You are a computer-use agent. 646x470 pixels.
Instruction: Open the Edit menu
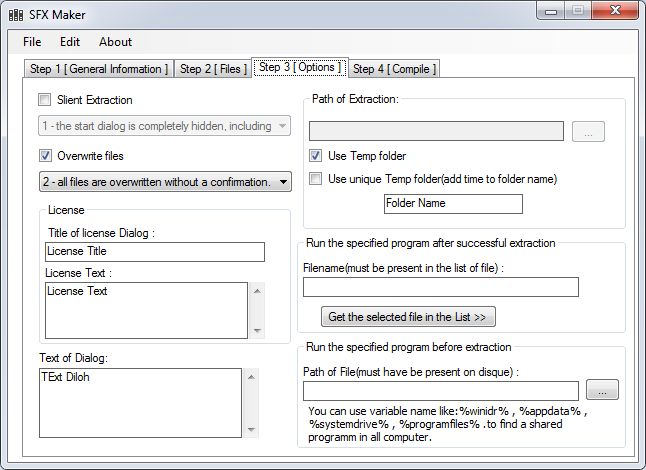pyautogui.click(x=70, y=42)
